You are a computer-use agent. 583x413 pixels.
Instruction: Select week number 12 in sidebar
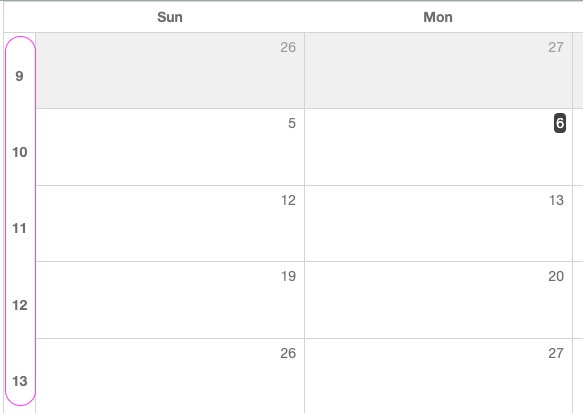(20, 305)
